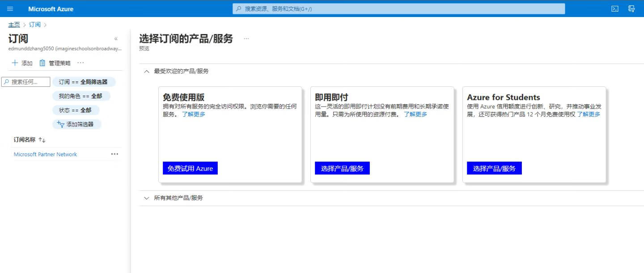
Task: Collapse the 最受欢迎的产品/服务 section
Action: click(146, 71)
